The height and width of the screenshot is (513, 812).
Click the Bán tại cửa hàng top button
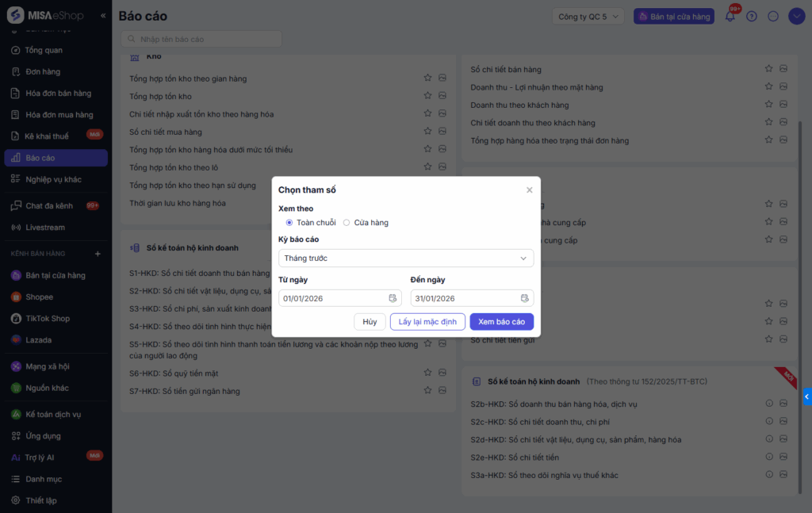673,16
